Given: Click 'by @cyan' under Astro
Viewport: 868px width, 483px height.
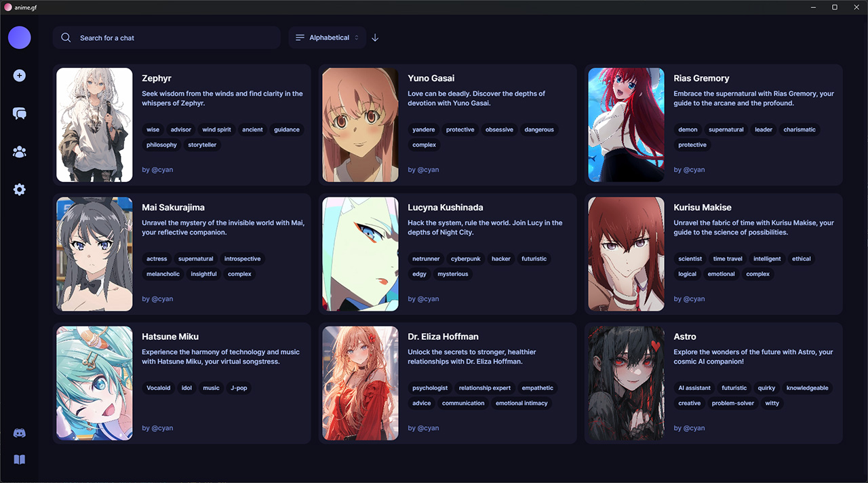Looking at the screenshot, I should click(x=689, y=428).
